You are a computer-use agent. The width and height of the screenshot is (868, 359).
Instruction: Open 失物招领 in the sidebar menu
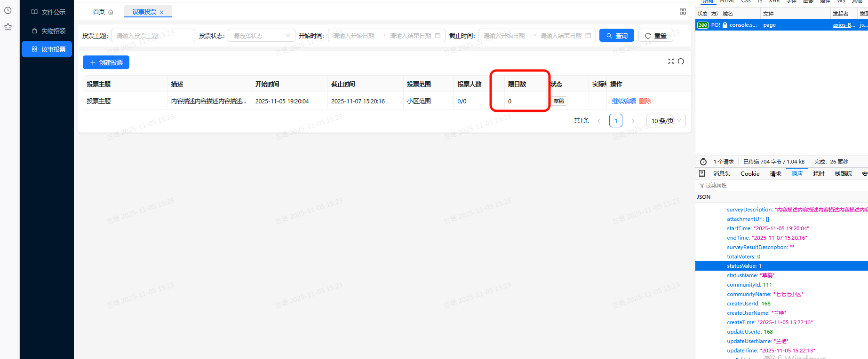(48, 31)
